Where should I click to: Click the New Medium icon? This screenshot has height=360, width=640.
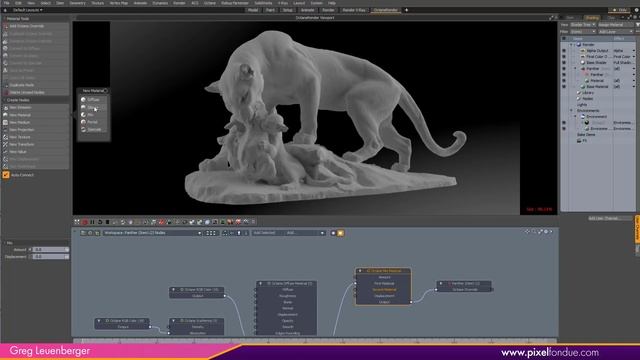coord(5,122)
